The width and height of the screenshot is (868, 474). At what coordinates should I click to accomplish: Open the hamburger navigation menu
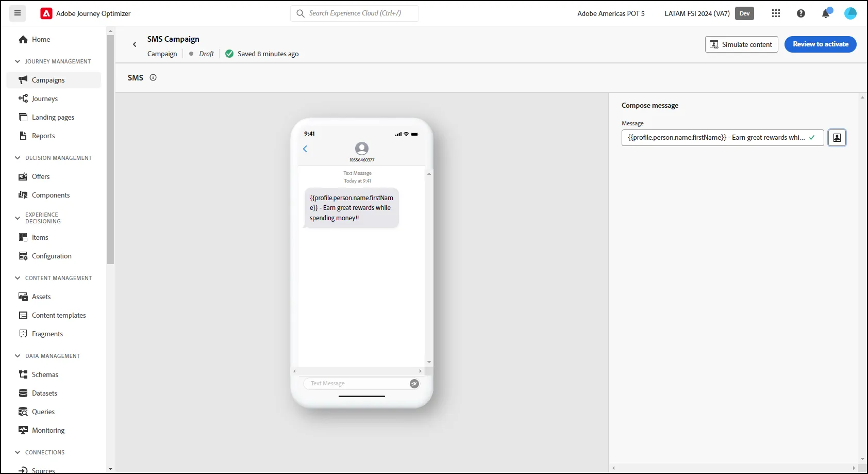click(x=18, y=13)
